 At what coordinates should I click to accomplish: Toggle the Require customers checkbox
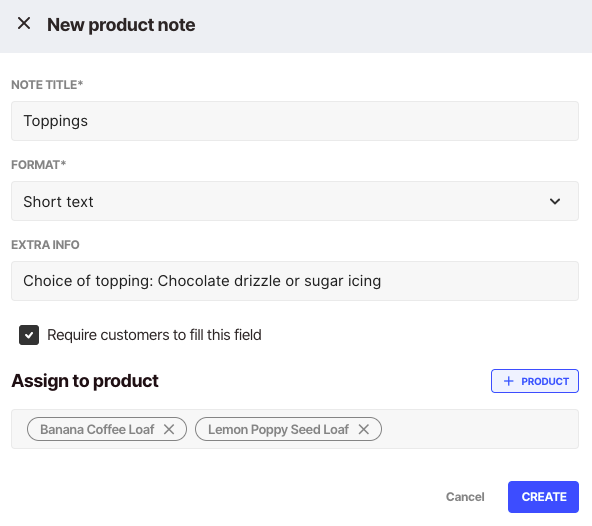(x=29, y=335)
